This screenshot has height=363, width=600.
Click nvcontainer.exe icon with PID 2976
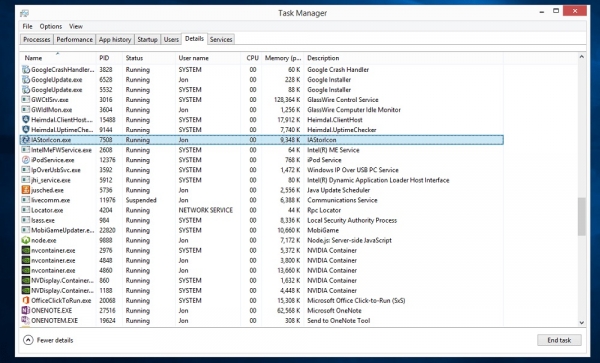pos(26,250)
